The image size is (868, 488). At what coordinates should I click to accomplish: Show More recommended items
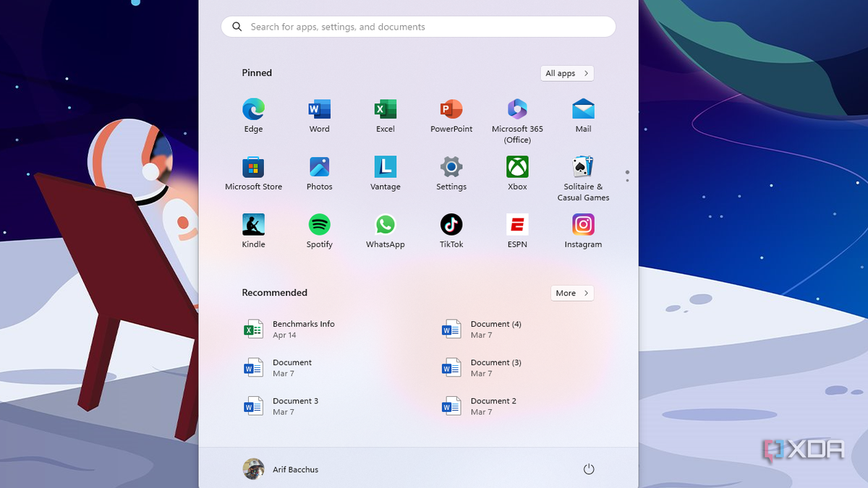(x=572, y=293)
